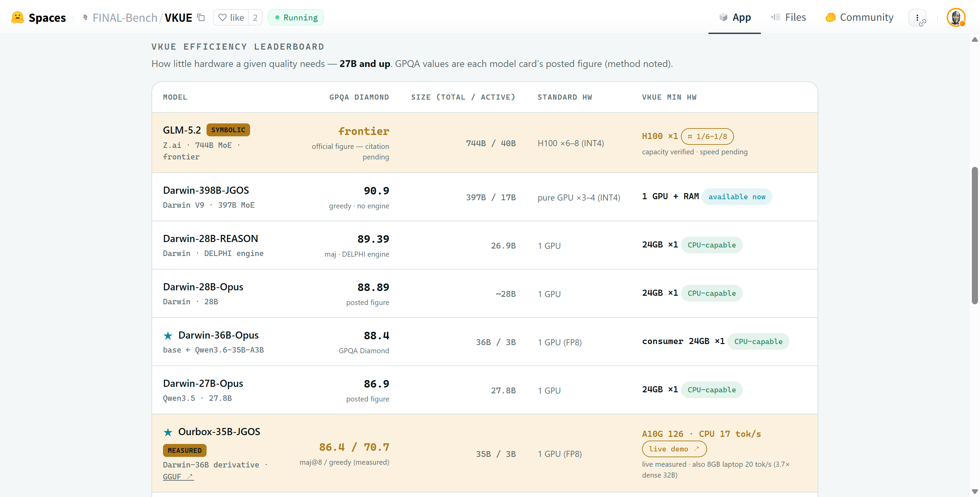Screen dimensions: 980x497
Task: Click the '744B / 40B' size cell
Action: tap(491, 143)
